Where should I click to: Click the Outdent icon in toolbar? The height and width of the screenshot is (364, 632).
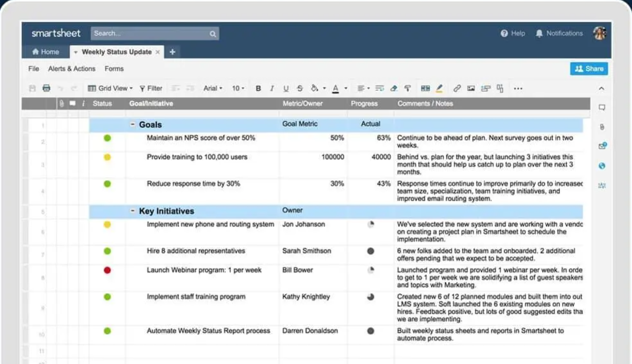(x=175, y=88)
